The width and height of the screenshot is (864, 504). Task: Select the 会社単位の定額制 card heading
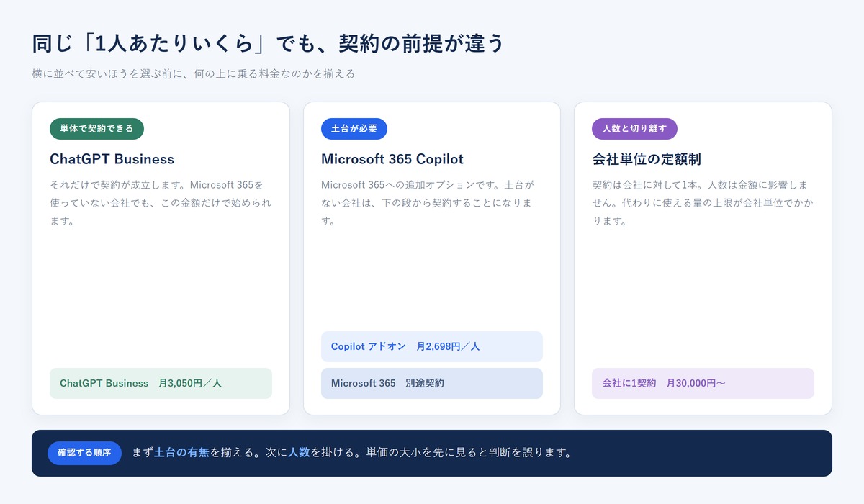tap(647, 159)
